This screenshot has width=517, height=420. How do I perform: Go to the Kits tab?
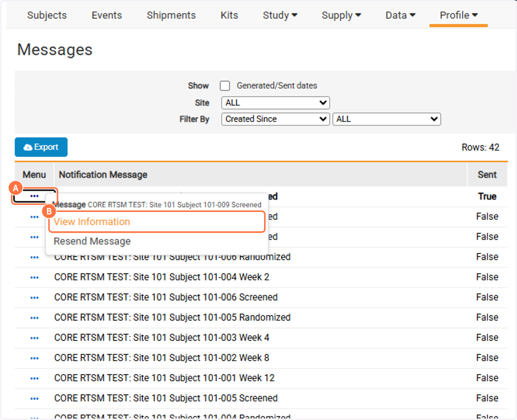tap(229, 15)
